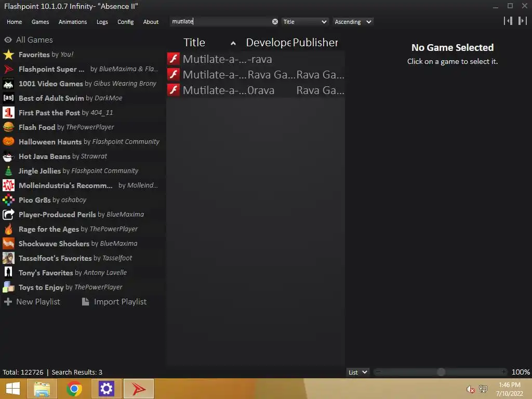Click plus end of the scale slider
532x399 pixels.
pos(504,372)
